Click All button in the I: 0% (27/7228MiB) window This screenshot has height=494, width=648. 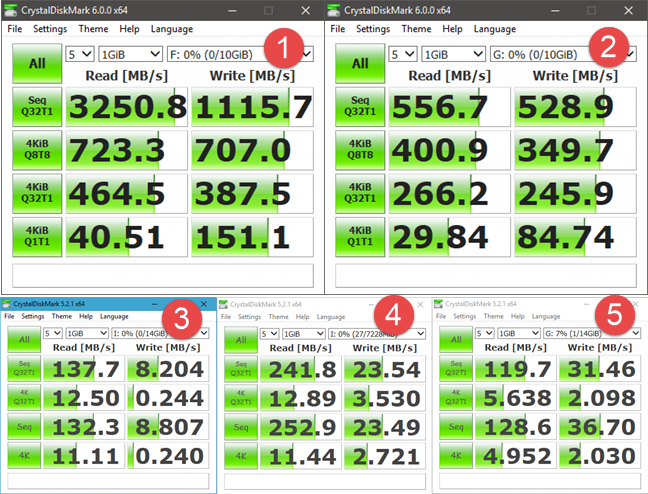point(241,340)
